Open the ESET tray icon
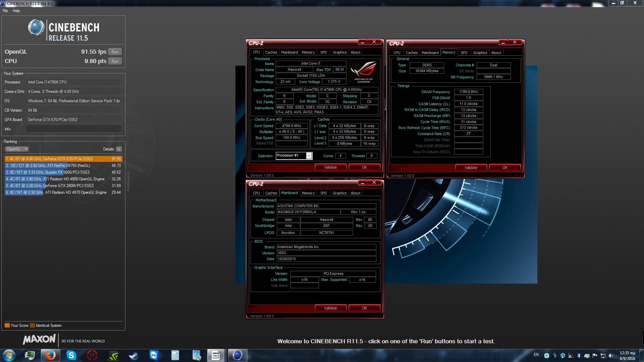The width and height of the screenshot is (644, 362). click(547, 356)
